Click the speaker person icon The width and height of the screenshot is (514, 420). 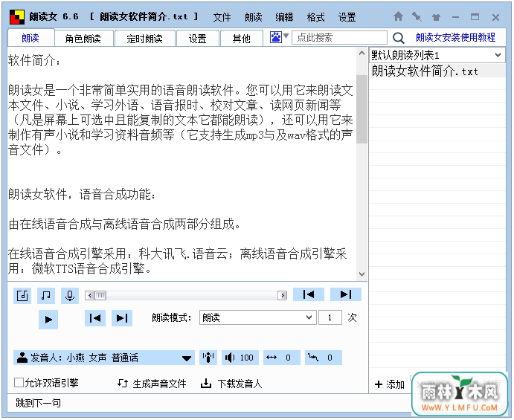(22, 358)
